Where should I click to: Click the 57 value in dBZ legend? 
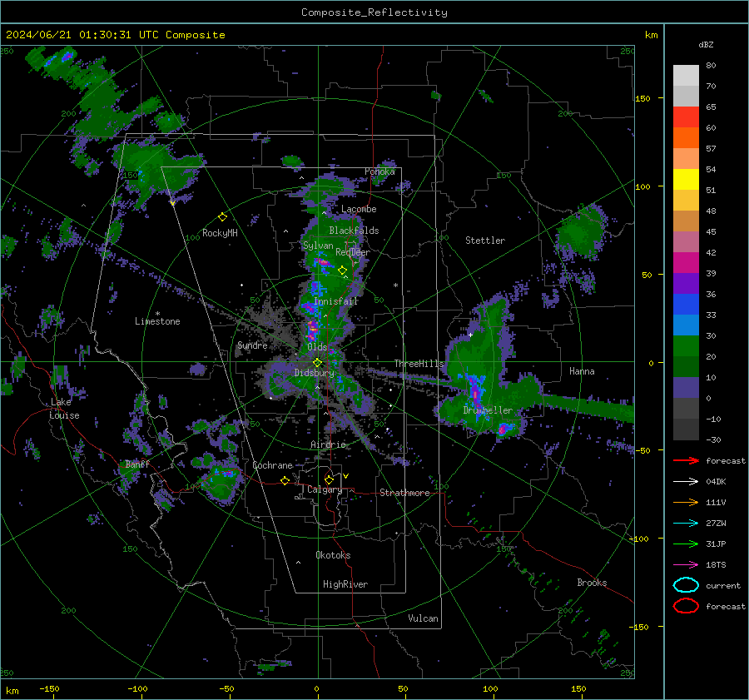pyautogui.click(x=711, y=149)
